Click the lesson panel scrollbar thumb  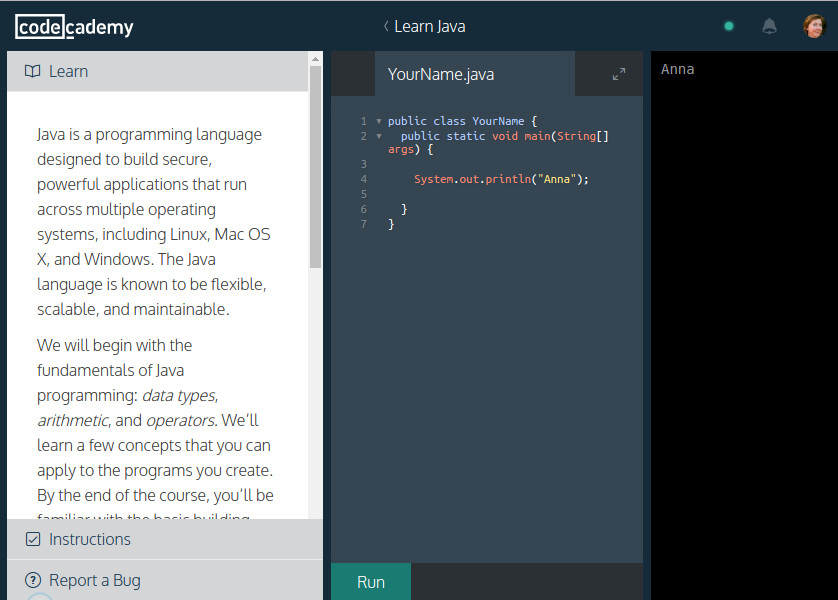point(315,167)
